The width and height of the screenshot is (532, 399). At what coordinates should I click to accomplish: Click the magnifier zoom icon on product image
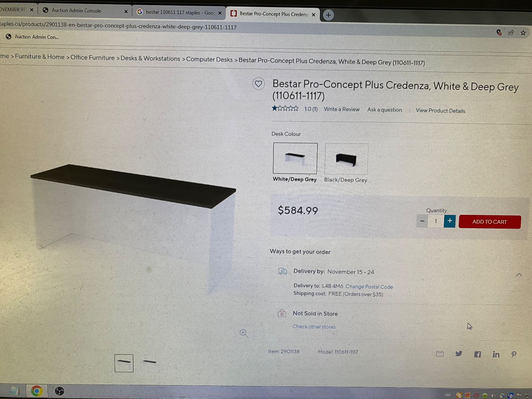point(244,333)
